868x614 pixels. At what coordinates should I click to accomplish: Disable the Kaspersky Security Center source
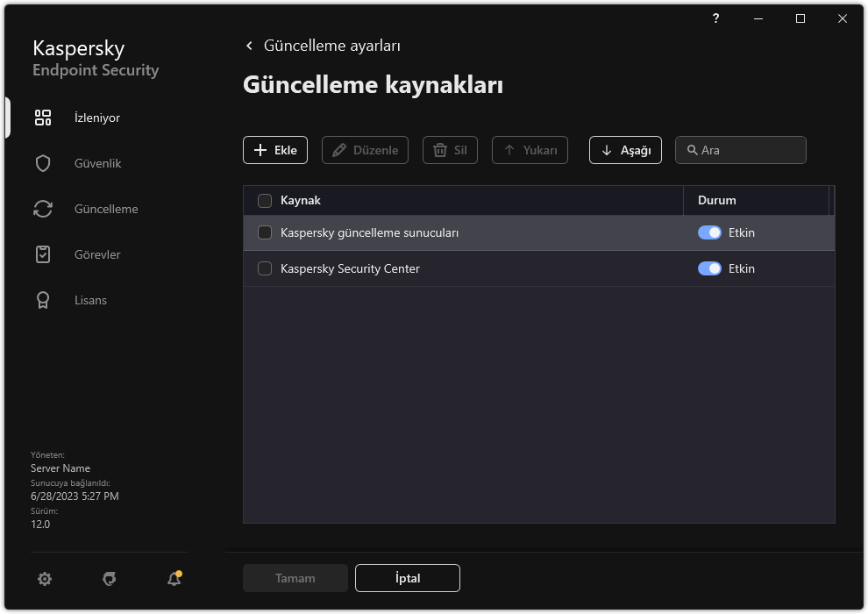(x=711, y=268)
